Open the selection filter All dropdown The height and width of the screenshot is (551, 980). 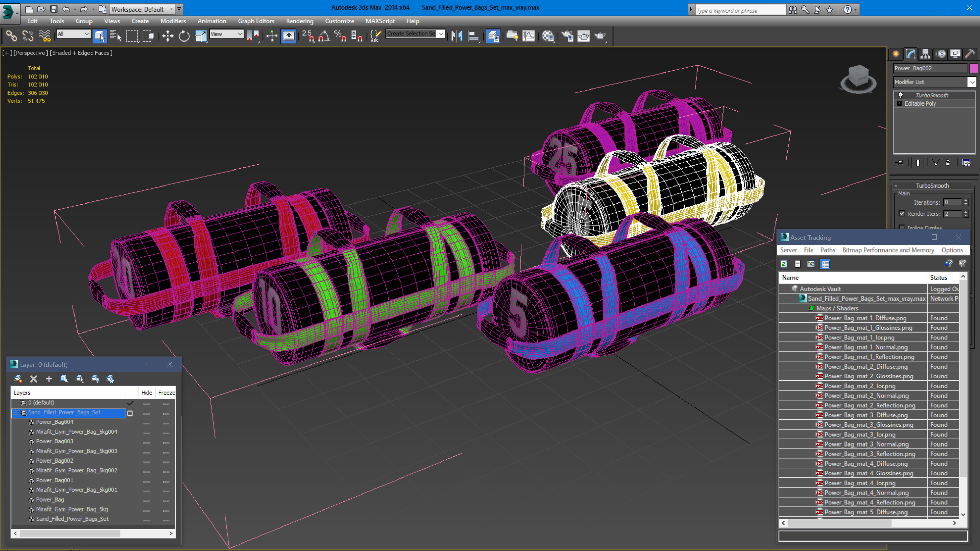73,34
